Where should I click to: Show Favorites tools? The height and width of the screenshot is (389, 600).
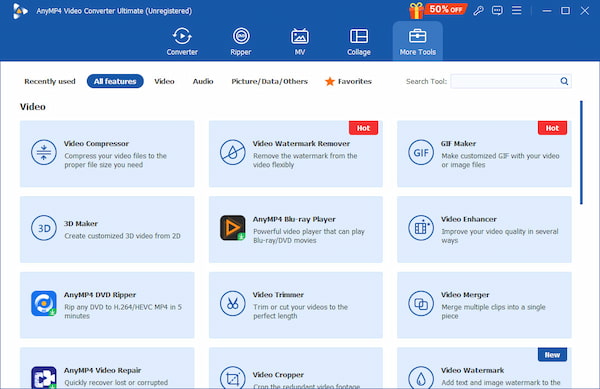click(348, 81)
